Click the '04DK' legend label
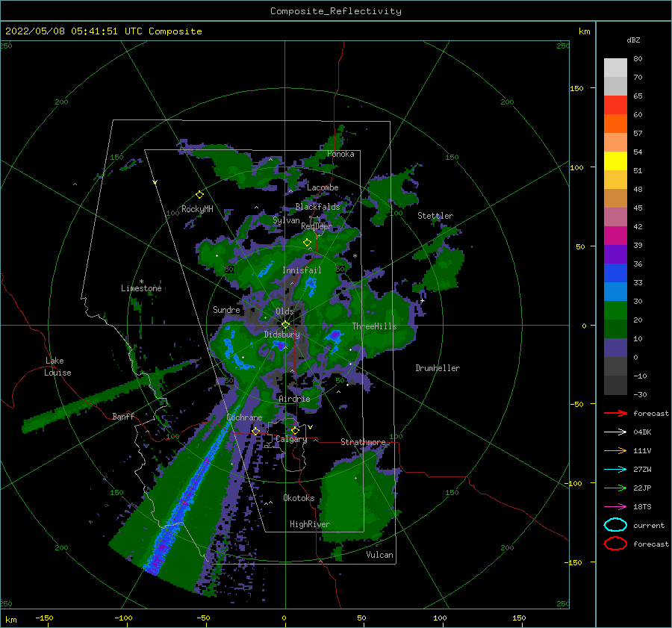This screenshot has height=628, width=672. [642, 432]
